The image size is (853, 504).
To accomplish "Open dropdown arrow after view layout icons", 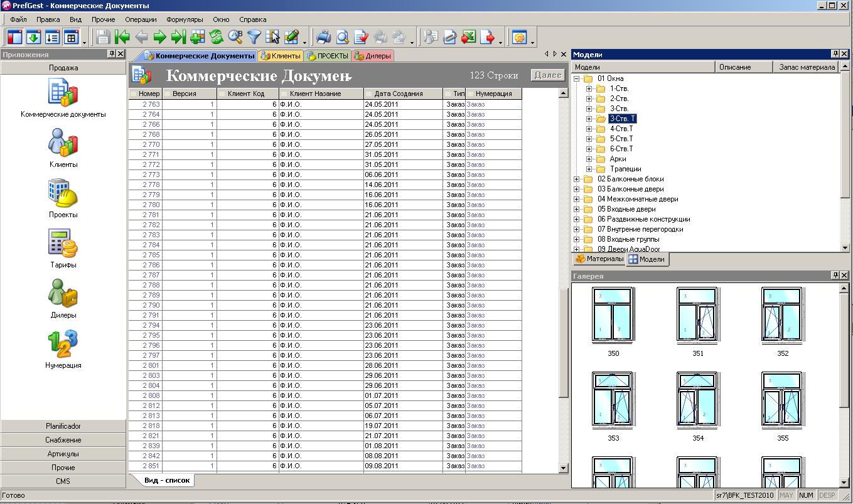I will tap(85, 41).
